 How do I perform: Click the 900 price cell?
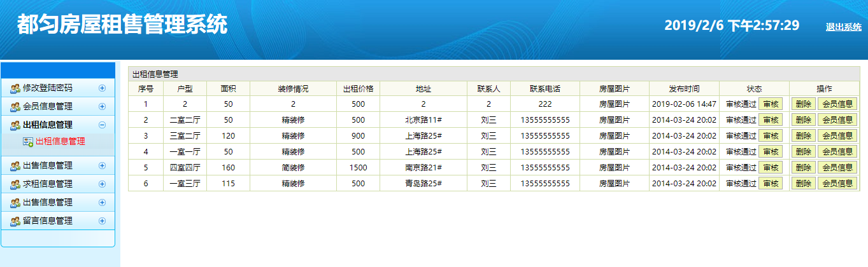pyautogui.click(x=358, y=135)
